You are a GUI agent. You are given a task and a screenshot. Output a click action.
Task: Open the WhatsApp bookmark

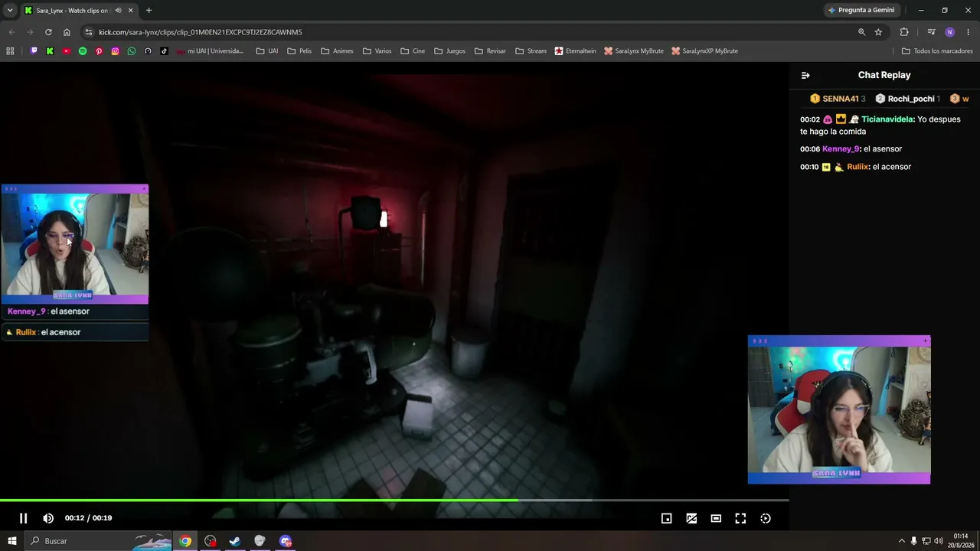132,51
